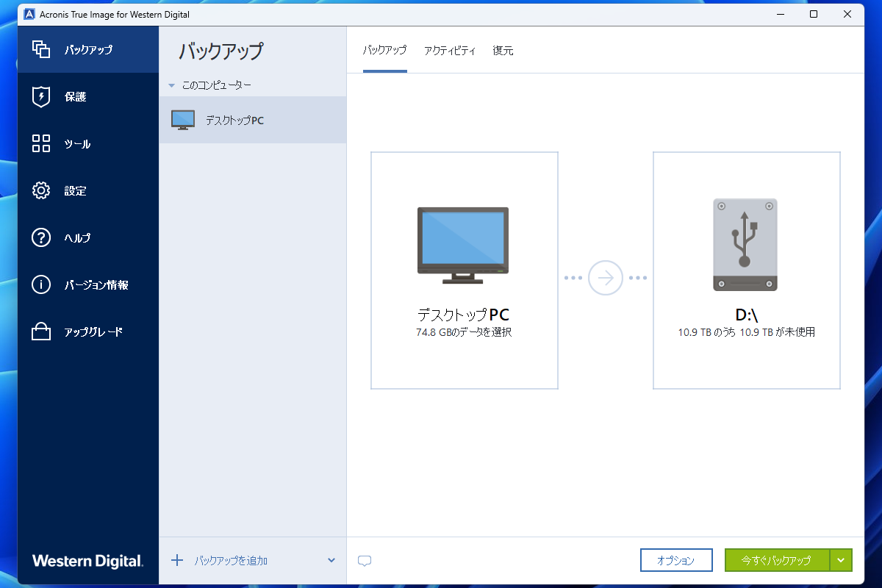Viewport: 882px width, 588px height.
Task: Select the 保護 shield icon
Action: pos(41,96)
